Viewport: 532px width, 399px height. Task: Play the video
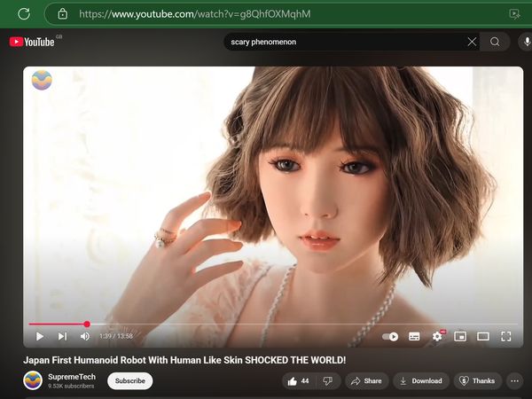point(39,336)
